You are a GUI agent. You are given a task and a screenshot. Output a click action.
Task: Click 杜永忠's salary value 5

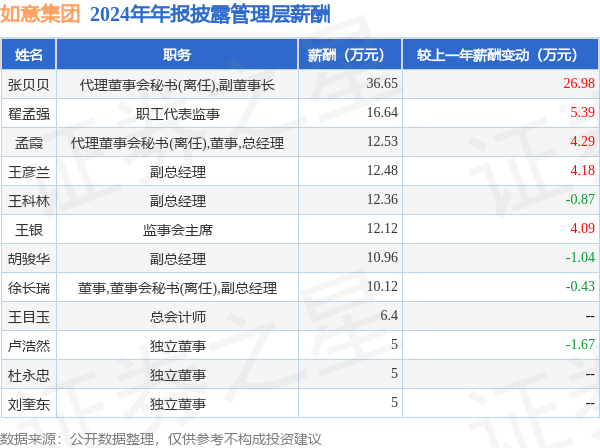[394, 374]
